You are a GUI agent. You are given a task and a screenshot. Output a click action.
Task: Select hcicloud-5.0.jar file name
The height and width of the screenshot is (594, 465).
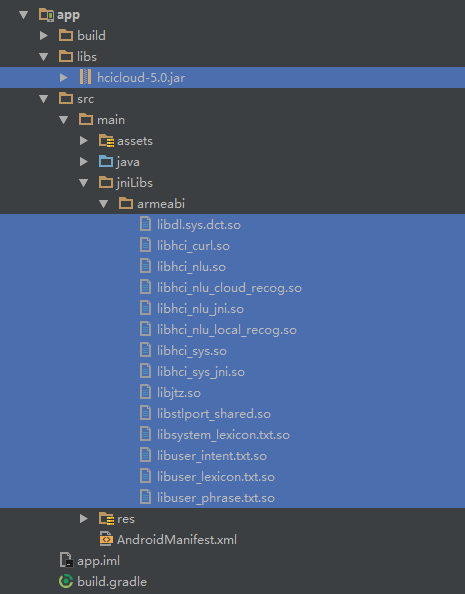[141, 78]
